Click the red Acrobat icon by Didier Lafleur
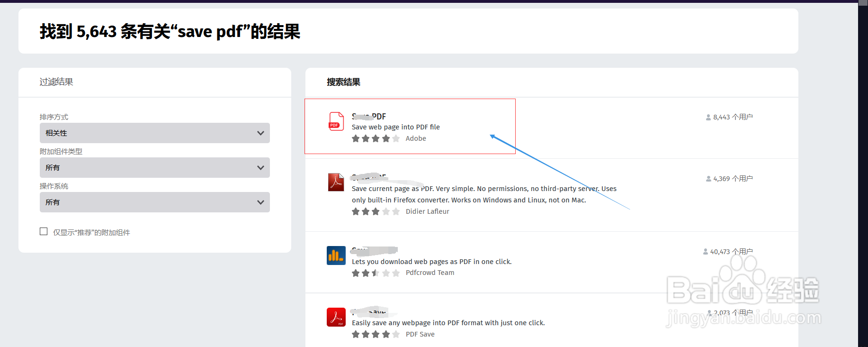The image size is (868, 347). tap(336, 182)
